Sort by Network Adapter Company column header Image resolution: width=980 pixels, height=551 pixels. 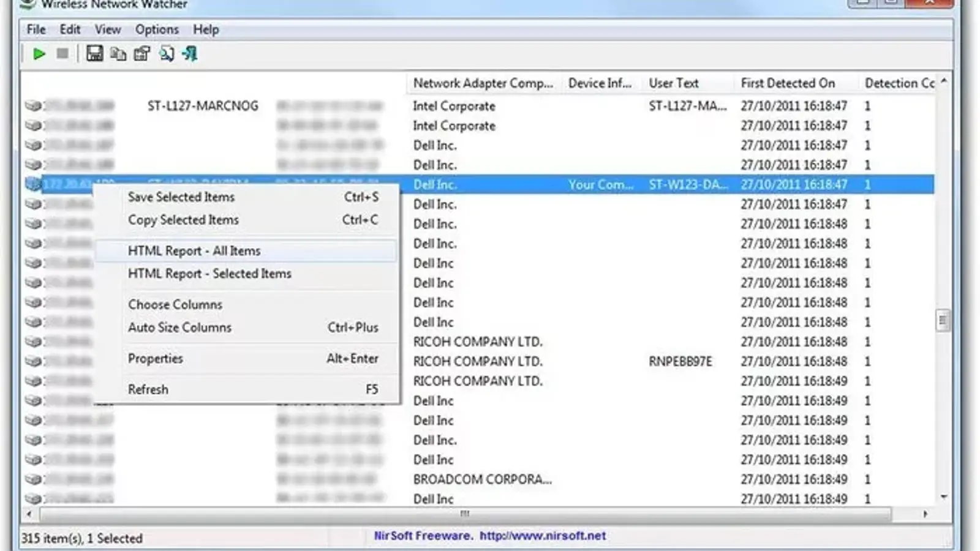[x=483, y=83]
